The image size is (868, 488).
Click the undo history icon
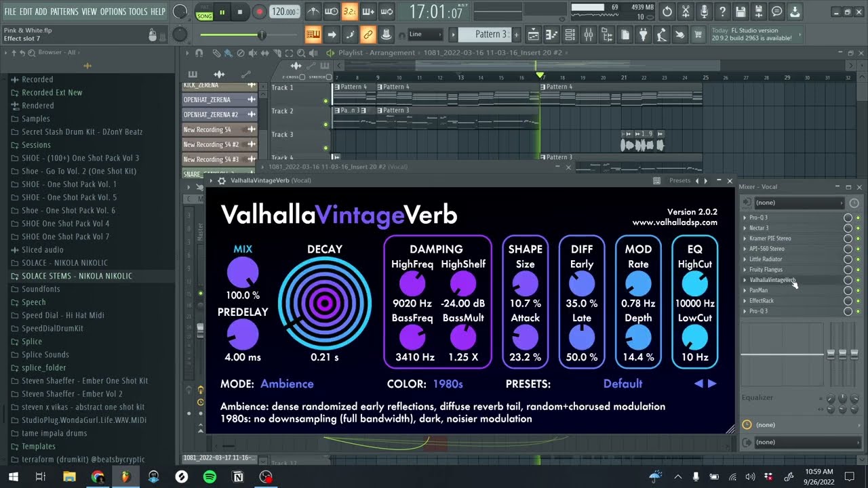point(667,12)
